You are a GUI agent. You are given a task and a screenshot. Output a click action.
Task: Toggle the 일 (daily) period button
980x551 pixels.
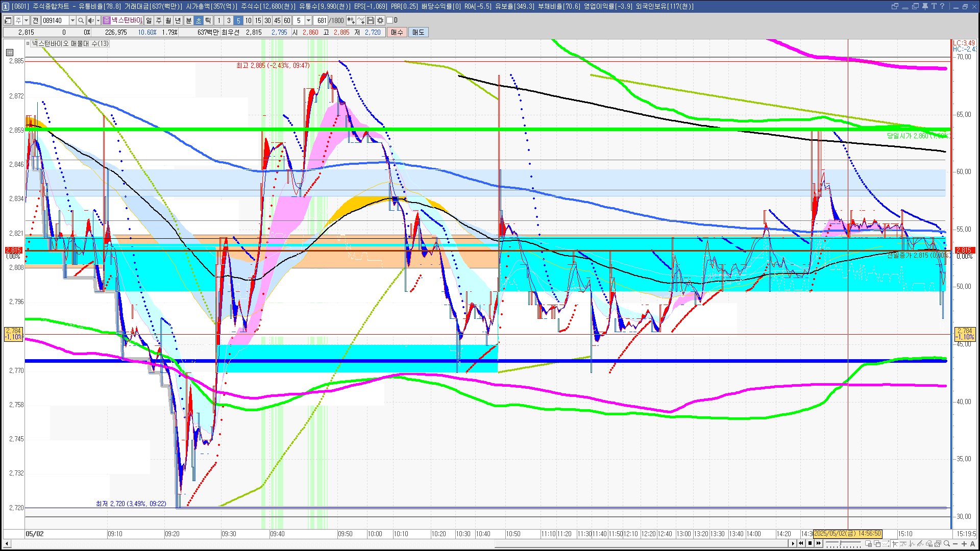149,20
